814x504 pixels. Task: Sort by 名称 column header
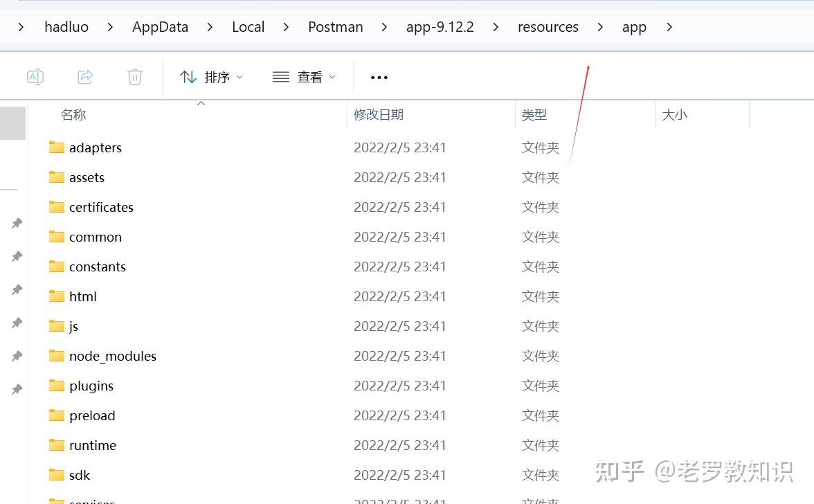click(x=73, y=115)
